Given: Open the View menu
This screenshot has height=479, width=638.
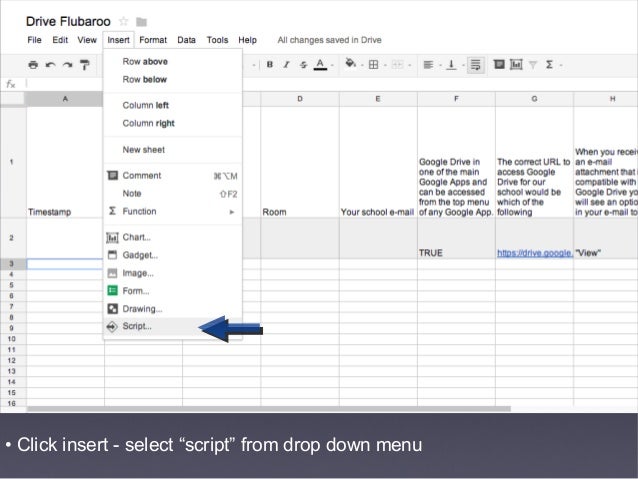Looking at the screenshot, I should pos(87,40).
